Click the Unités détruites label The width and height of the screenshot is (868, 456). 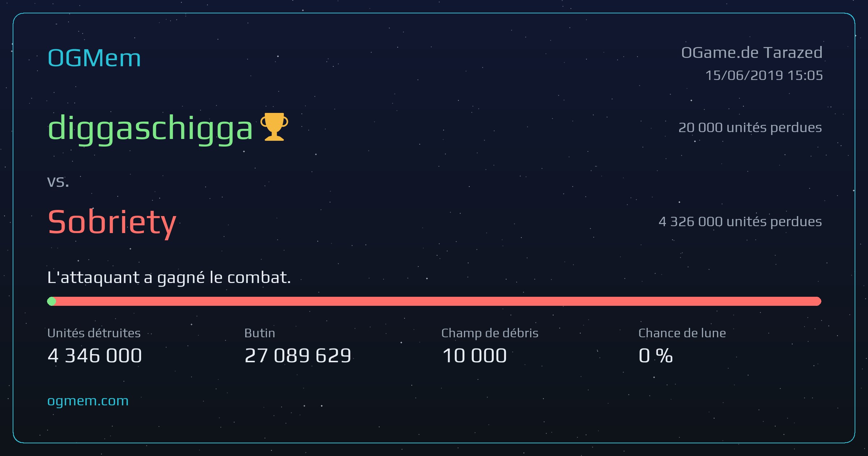(94, 333)
